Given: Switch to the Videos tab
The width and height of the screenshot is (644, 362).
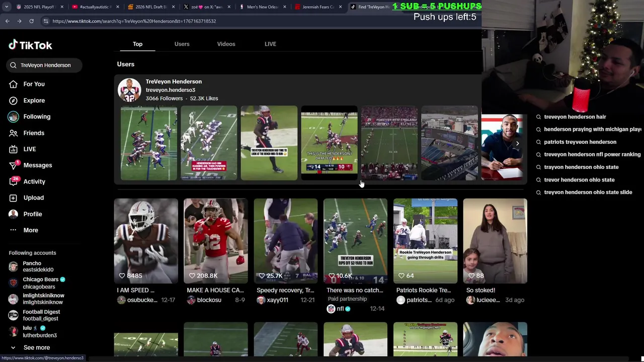Looking at the screenshot, I should point(226,44).
